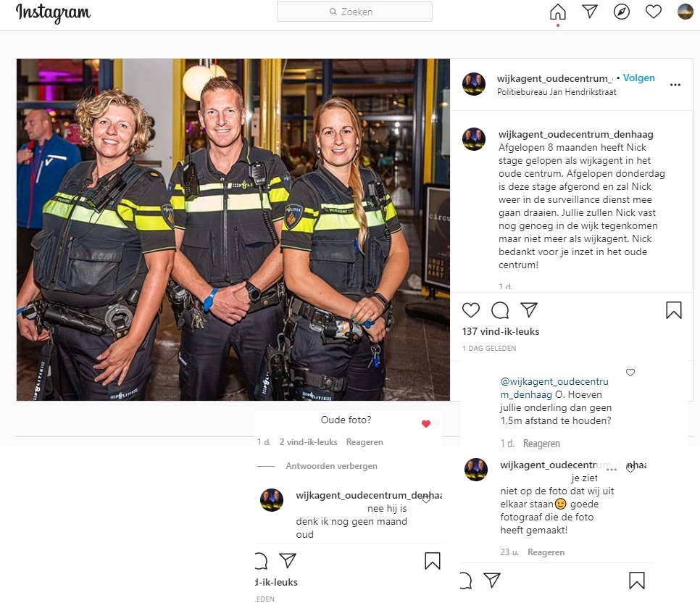Open the Explore compass icon

622,12
